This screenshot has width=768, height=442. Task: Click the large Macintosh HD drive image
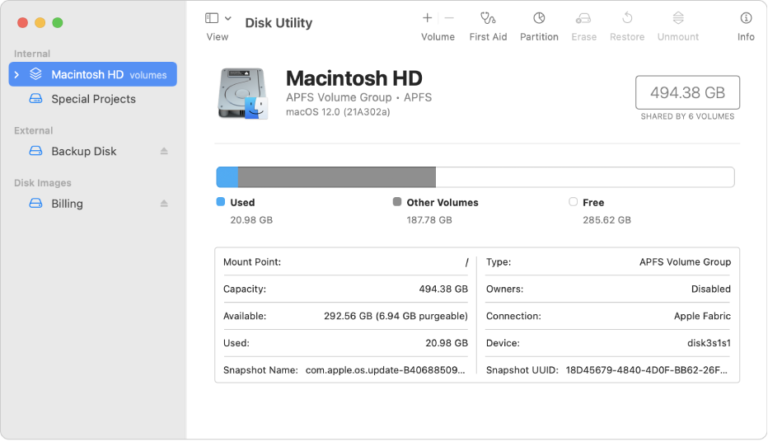pyautogui.click(x=243, y=94)
